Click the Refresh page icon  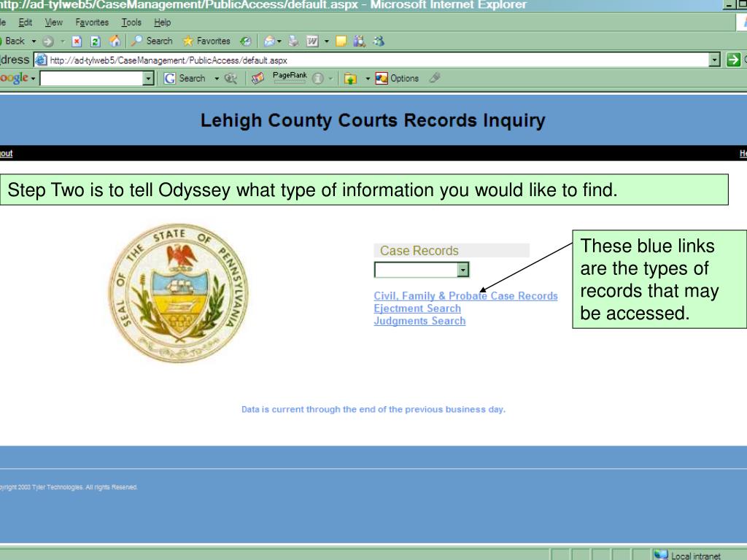pyautogui.click(x=96, y=42)
